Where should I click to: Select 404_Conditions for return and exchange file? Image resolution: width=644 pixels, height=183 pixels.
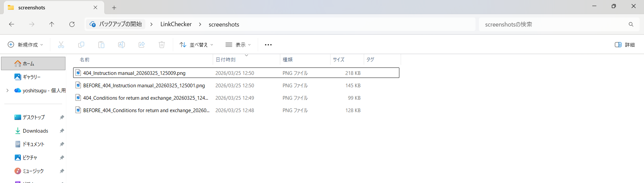point(236,98)
